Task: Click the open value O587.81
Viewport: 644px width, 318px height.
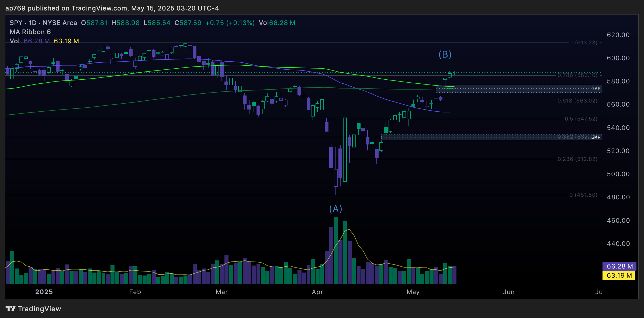Action: coord(94,23)
